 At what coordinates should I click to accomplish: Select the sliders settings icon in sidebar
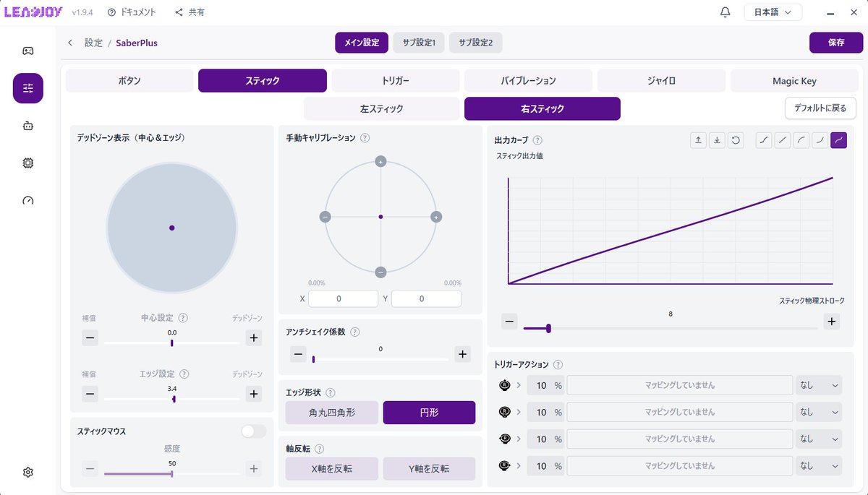tap(27, 88)
